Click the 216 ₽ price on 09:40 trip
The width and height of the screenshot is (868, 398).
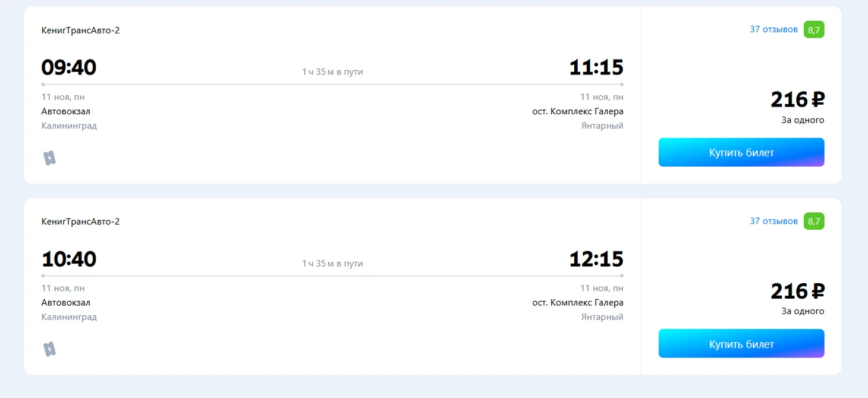click(x=797, y=99)
